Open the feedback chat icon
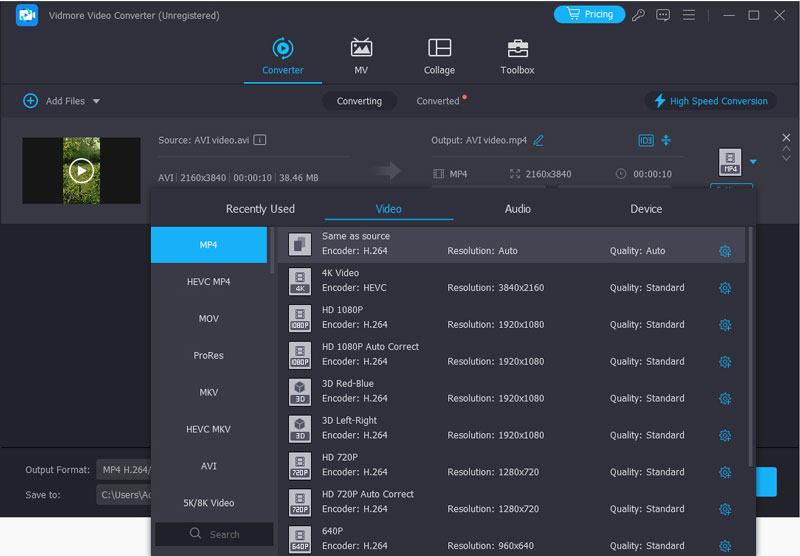 pyautogui.click(x=663, y=15)
